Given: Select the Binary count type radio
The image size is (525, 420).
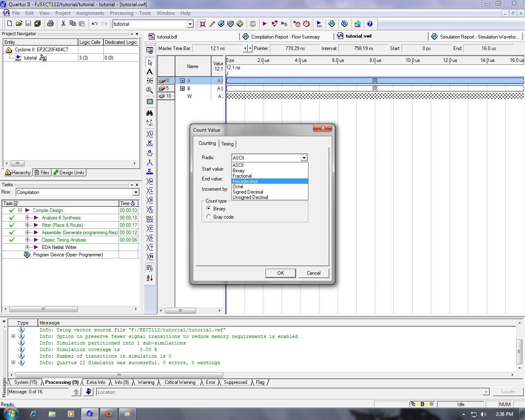Looking at the screenshot, I should click(x=209, y=208).
